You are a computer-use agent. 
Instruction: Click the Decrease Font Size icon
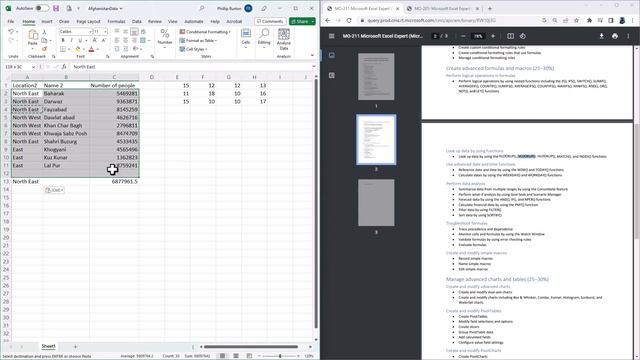pyautogui.click(x=104, y=40)
